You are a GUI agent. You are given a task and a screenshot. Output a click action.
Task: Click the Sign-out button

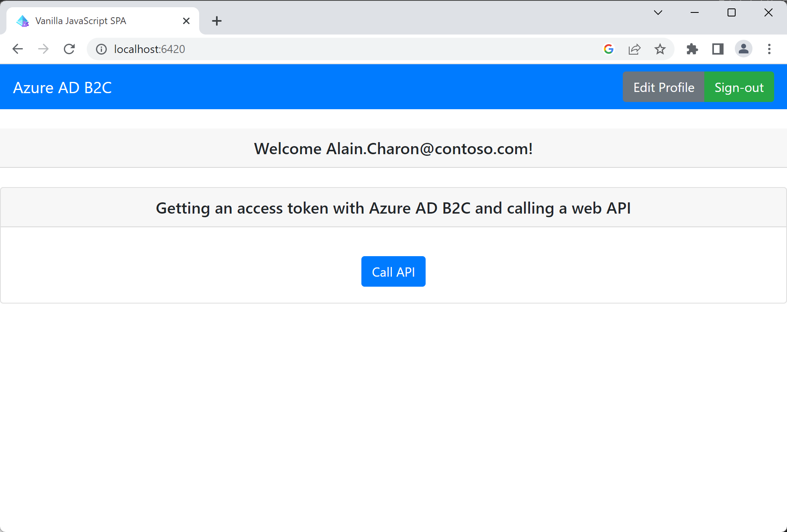pyautogui.click(x=740, y=87)
